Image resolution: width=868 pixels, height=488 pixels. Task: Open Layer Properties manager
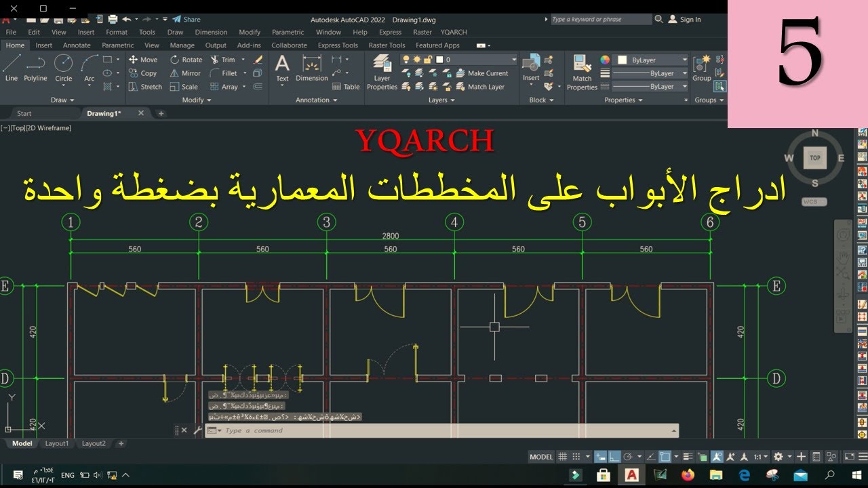[x=382, y=73]
